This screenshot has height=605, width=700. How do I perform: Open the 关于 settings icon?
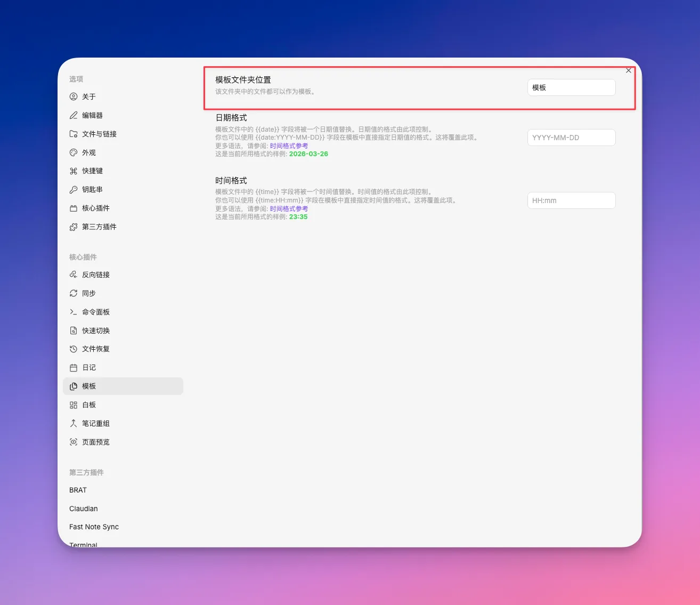[x=74, y=96]
